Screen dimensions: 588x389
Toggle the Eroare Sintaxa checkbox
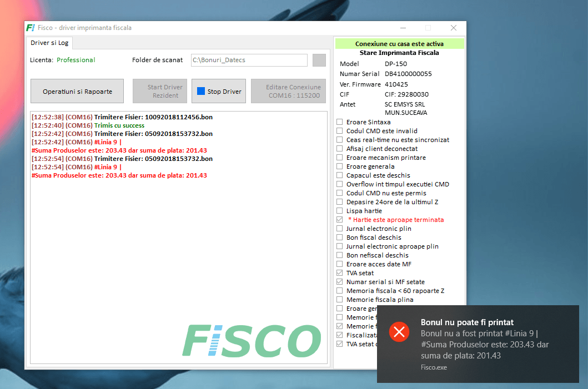[340, 122]
